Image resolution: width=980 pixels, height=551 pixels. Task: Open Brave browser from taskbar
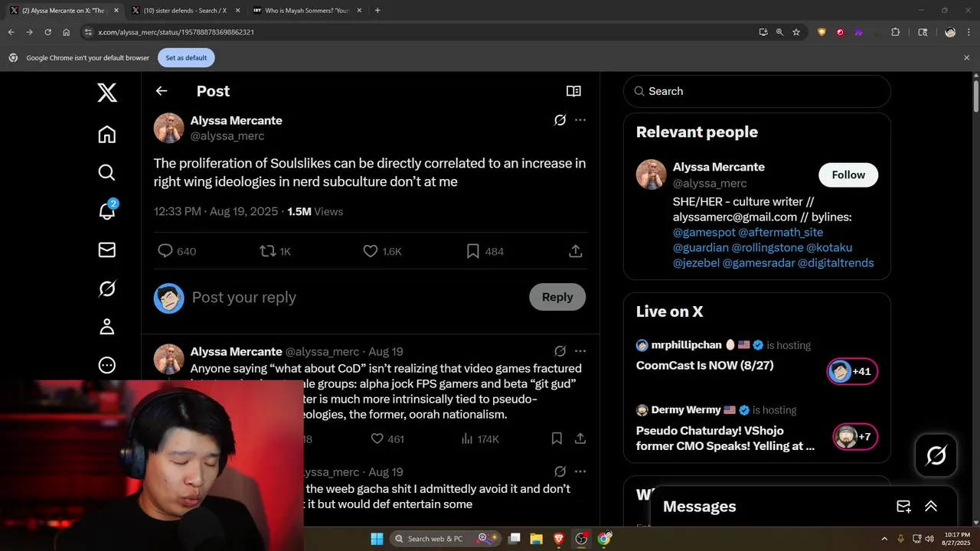pyautogui.click(x=558, y=539)
